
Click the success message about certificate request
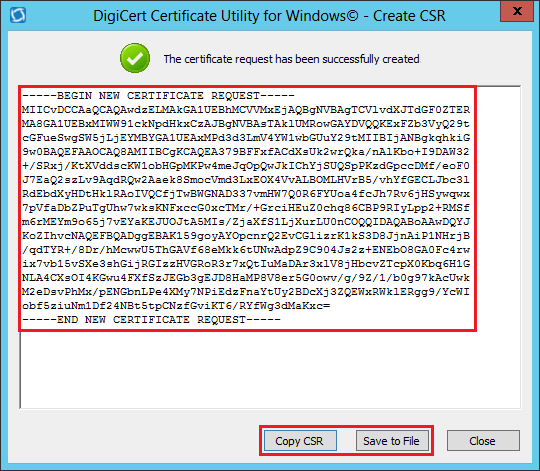point(292,59)
